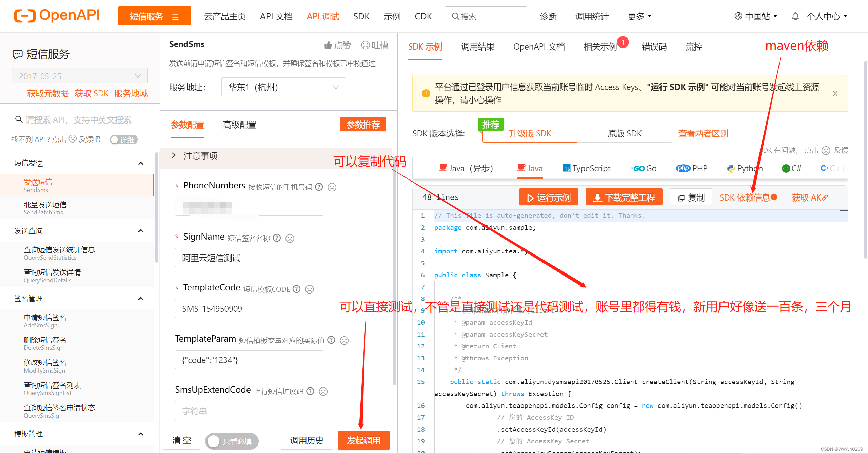Click the OpenAPI logo
Viewport: 868px width, 454px height.
57,16
